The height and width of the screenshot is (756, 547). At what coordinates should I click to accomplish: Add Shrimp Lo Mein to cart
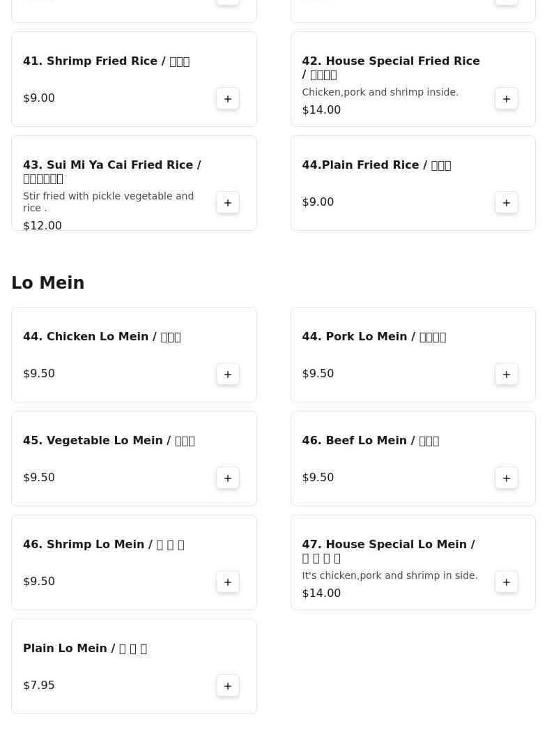[227, 582]
